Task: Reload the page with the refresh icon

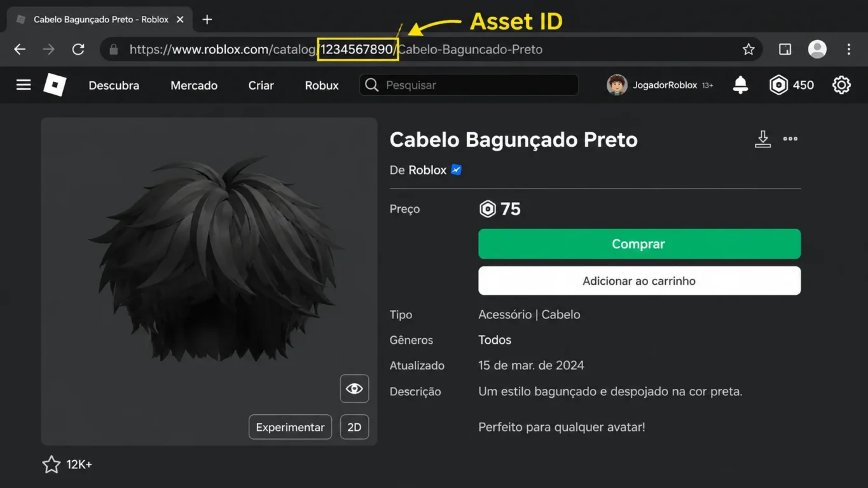Action: 78,50
